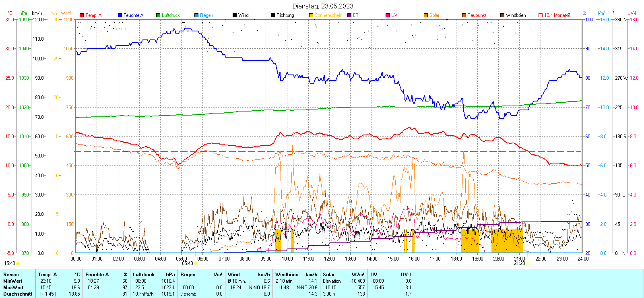Click the sun icon beside 15:43
The image size is (644, 298).
click(18, 263)
